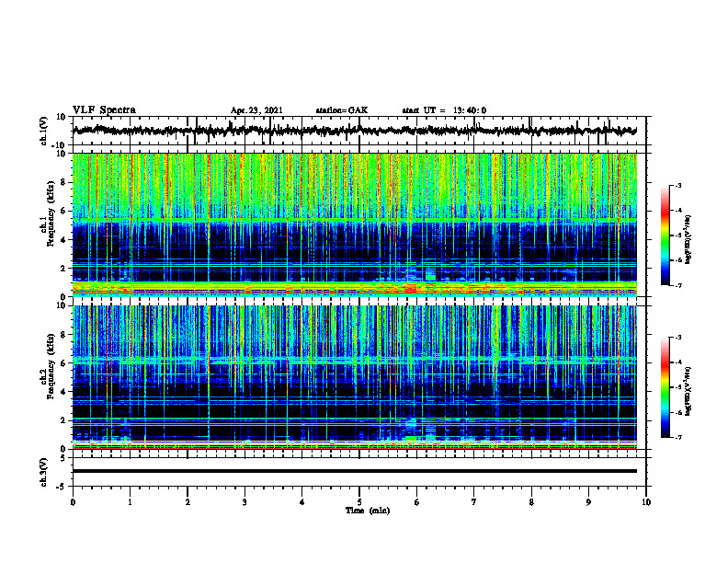Click the 'VLF Spectra' title text
This screenshot has height=563, width=728.
click(x=104, y=110)
